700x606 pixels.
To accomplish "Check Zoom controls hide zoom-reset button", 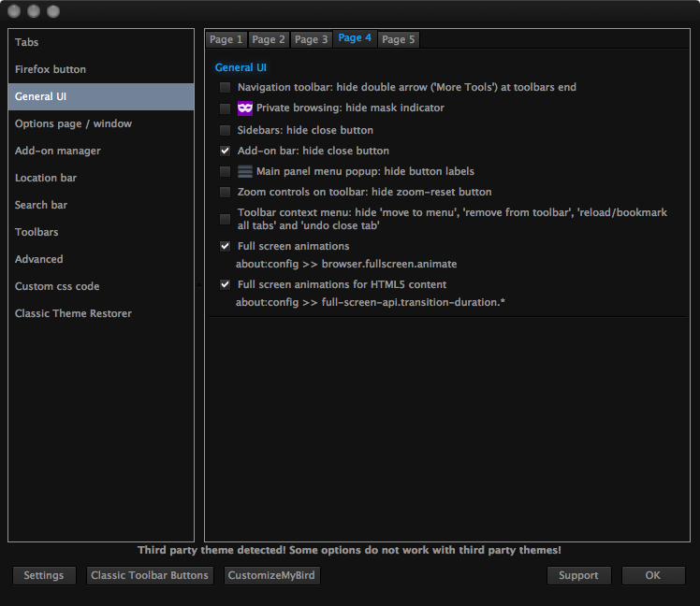I will point(225,192).
